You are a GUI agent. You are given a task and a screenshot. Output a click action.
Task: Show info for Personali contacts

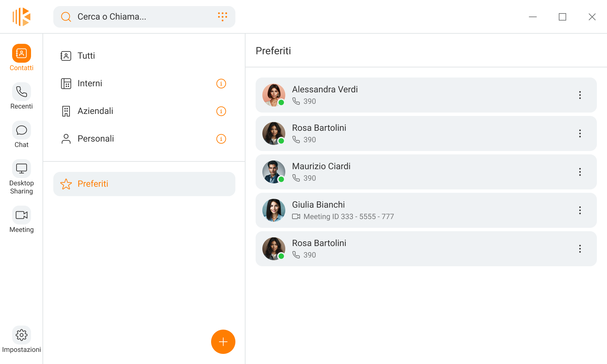coord(221,139)
